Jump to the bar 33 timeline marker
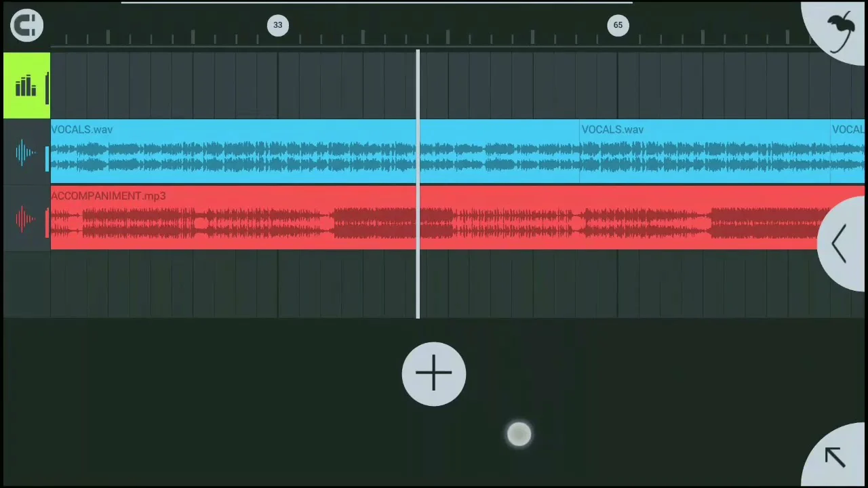868x488 pixels. (277, 26)
